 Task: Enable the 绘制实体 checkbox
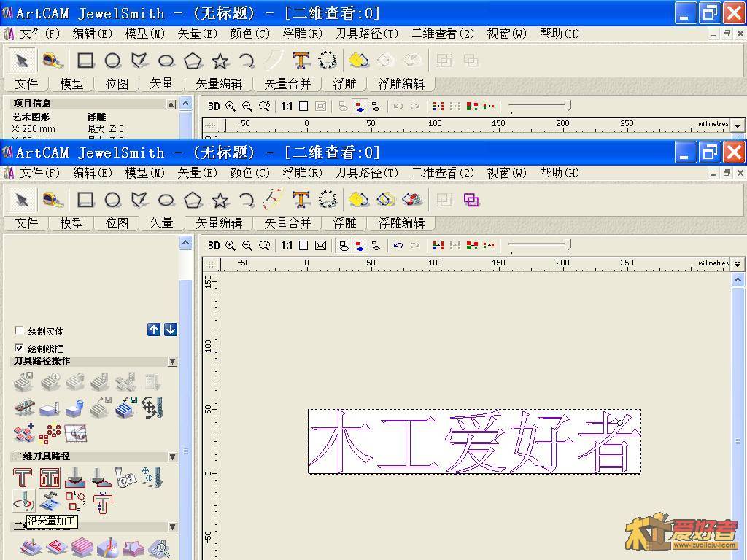pyautogui.click(x=19, y=330)
